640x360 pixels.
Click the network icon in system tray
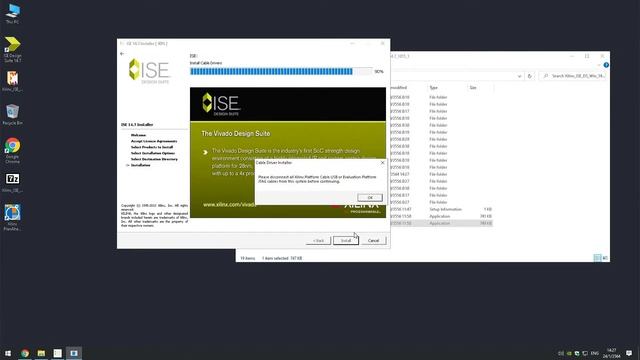585,353
